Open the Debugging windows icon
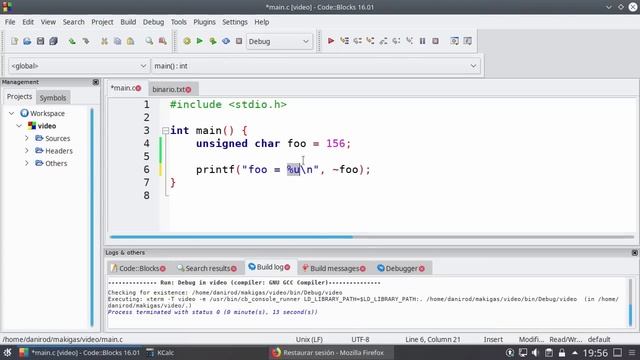 point(454,41)
